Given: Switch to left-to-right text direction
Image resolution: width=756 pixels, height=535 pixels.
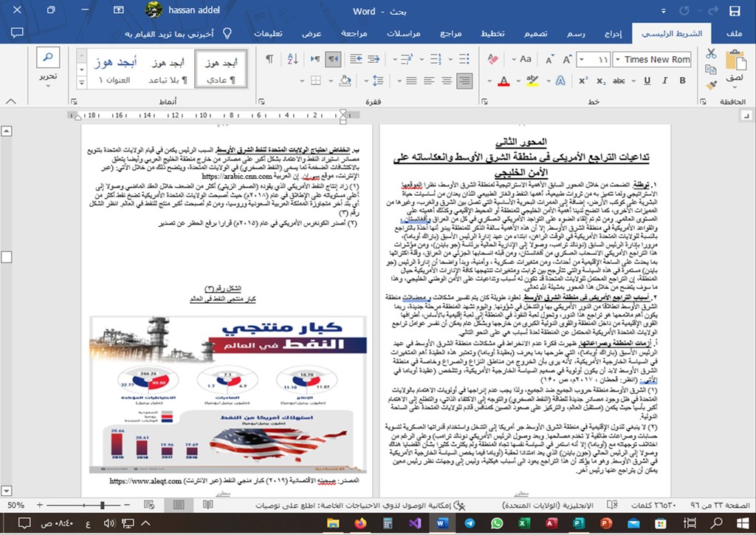Looking at the screenshot, I should point(315,59).
